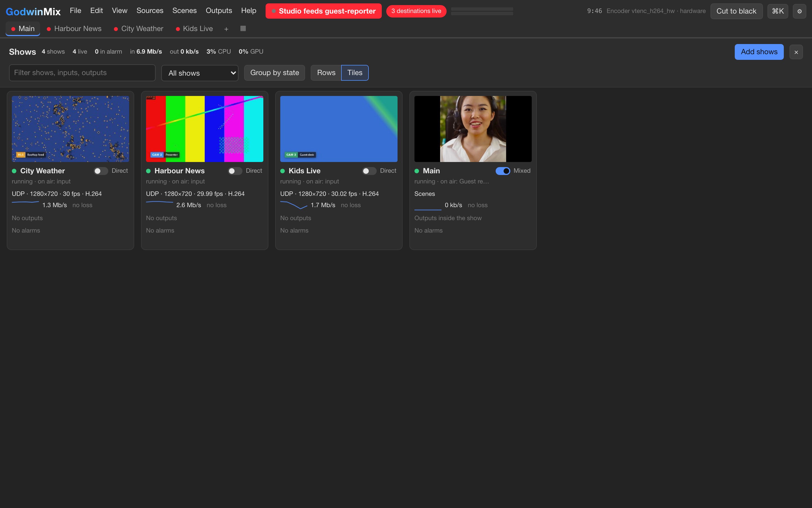
Task: Click the Kids Live 1.7 Mb/s bitrate value
Action: 323,205
